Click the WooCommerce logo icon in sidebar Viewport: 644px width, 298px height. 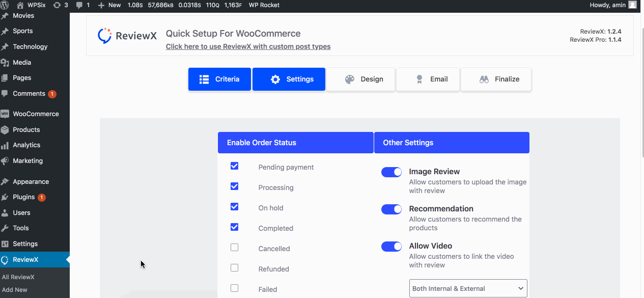5,114
